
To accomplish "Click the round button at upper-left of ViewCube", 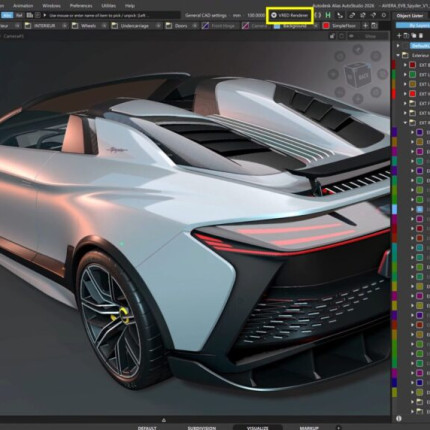I will point(340,56).
